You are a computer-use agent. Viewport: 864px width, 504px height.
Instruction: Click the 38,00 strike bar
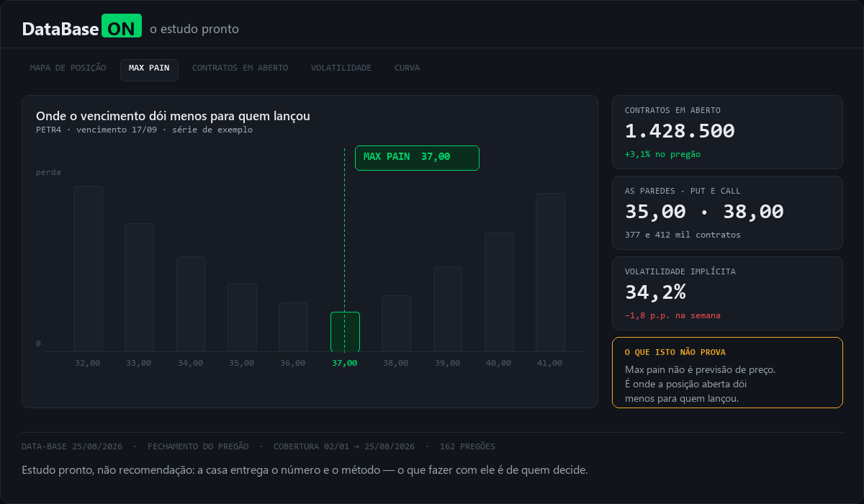[x=396, y=323]
